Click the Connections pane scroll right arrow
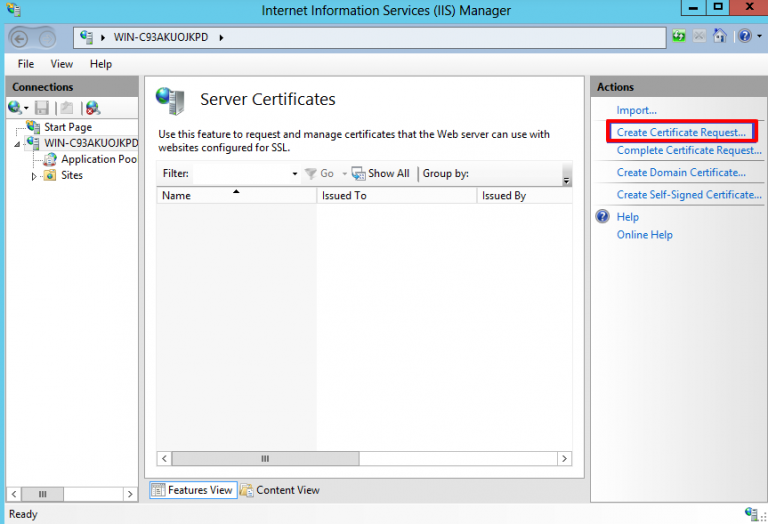 130,494
